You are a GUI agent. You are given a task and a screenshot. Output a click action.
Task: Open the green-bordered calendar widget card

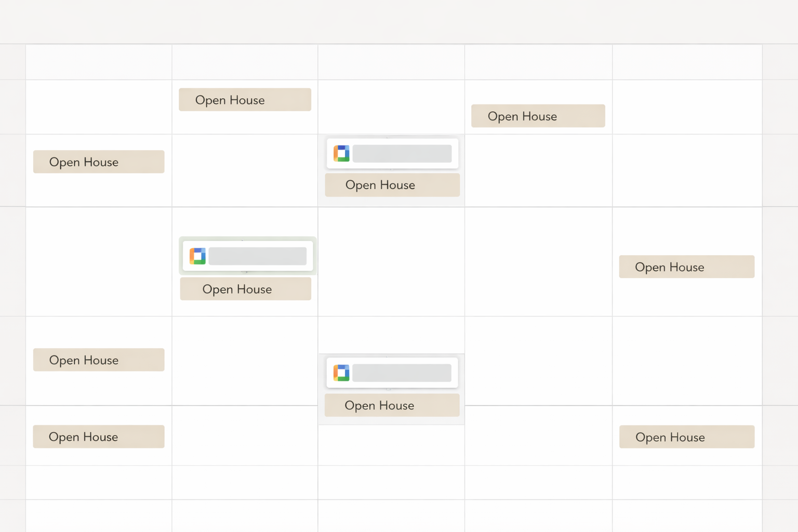(247, 255)
